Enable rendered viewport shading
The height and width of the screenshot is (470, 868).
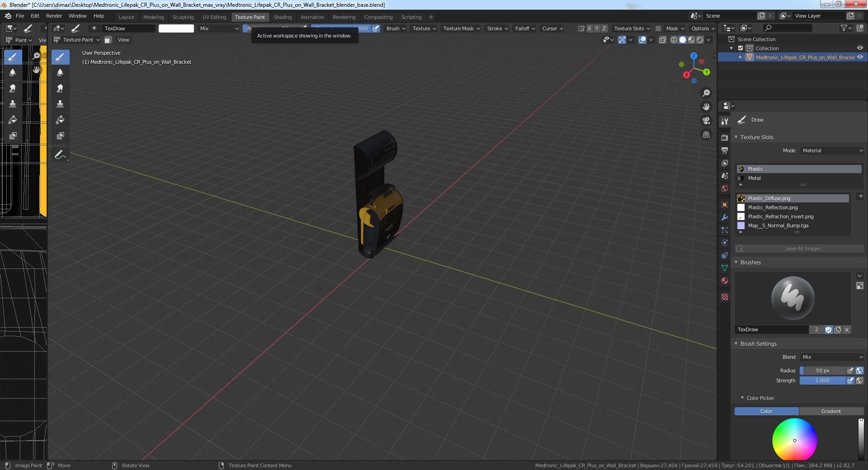(700, 40)
